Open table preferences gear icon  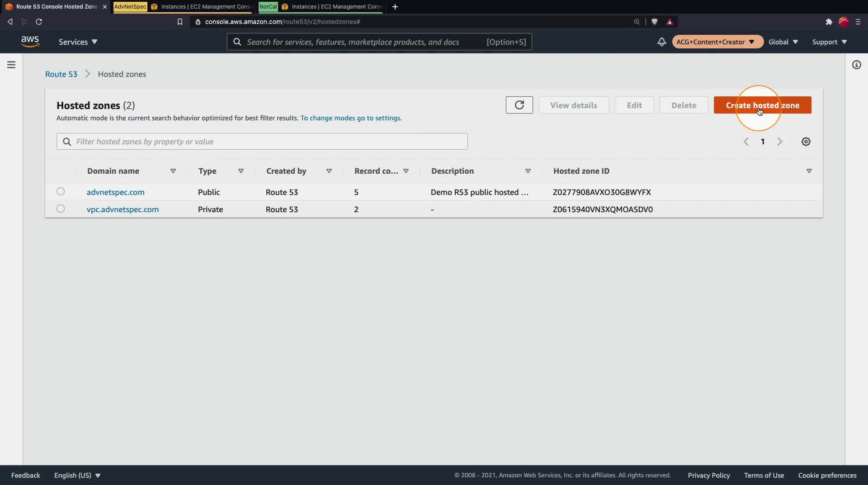[x=806, y=142]
